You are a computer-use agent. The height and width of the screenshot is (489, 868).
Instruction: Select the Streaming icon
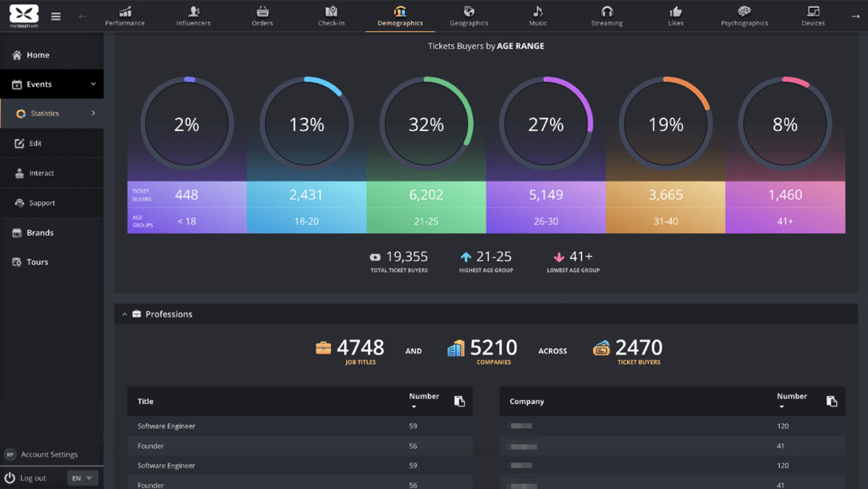(606, 16)
